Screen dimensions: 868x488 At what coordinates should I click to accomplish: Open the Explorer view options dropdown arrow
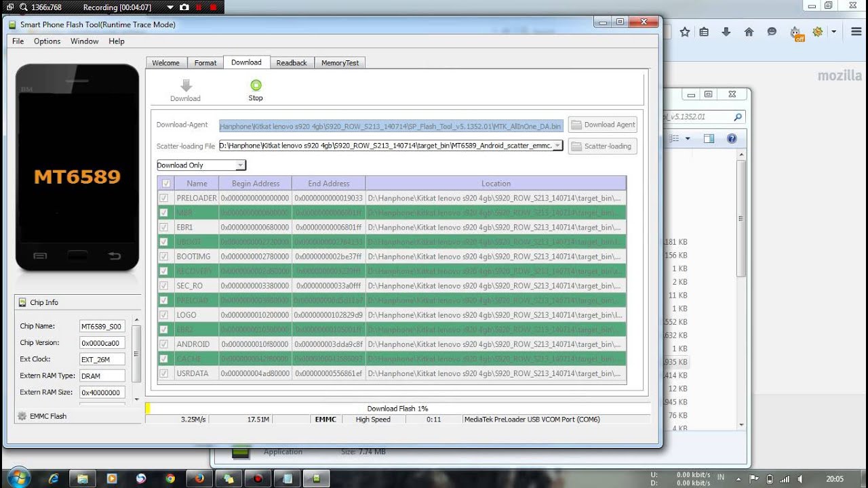coord(688,139)
